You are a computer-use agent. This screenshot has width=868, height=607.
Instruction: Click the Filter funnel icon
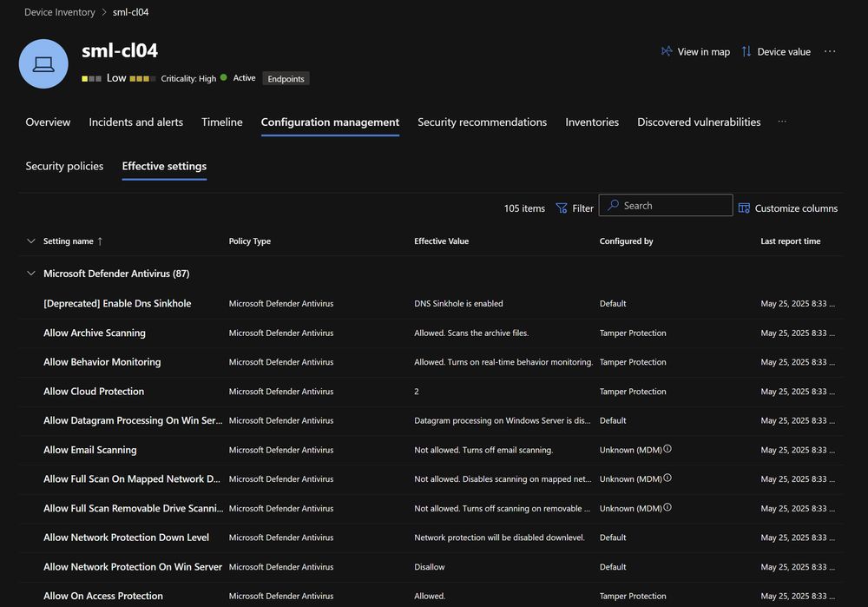click(x=562, y=208)
